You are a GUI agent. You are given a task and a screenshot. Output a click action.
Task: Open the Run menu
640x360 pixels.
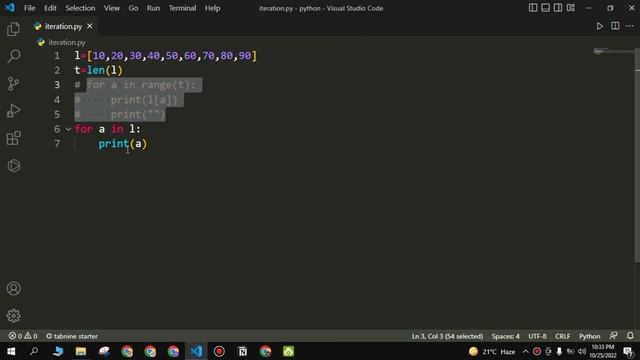pos(153,8)
